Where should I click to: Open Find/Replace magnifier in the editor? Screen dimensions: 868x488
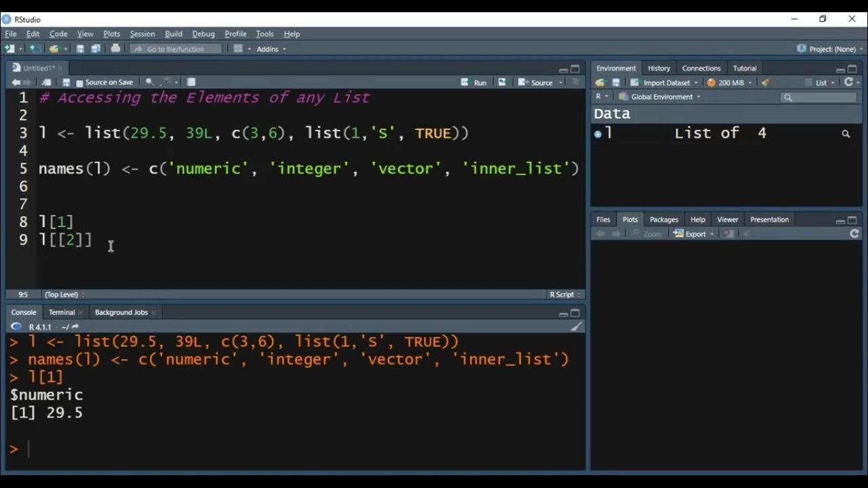(x=149, y=83)
